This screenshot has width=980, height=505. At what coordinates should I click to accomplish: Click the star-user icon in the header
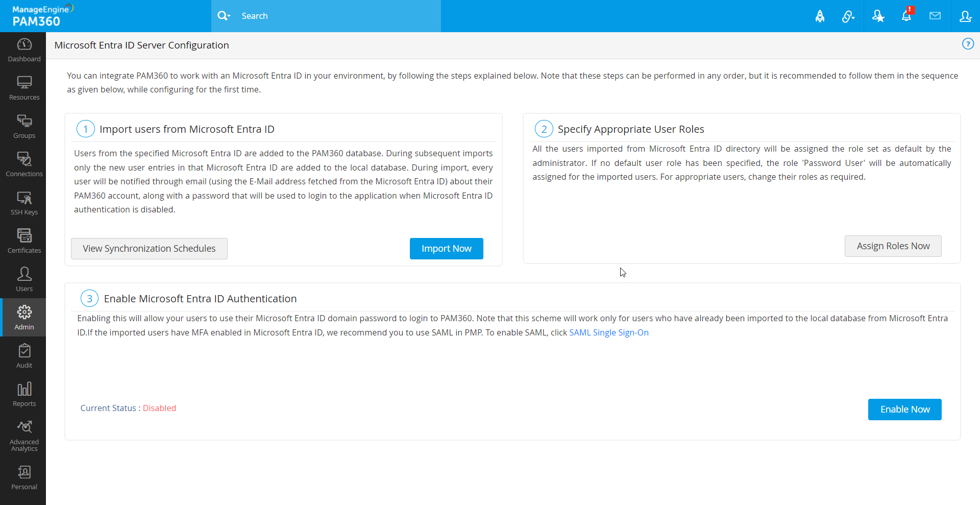click(x=878, y=16)
